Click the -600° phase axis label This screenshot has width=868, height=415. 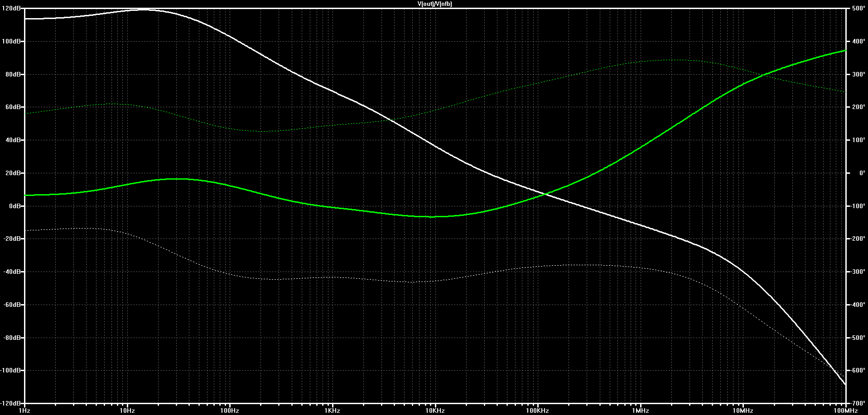pyautogui.click(x=858, y=370)
